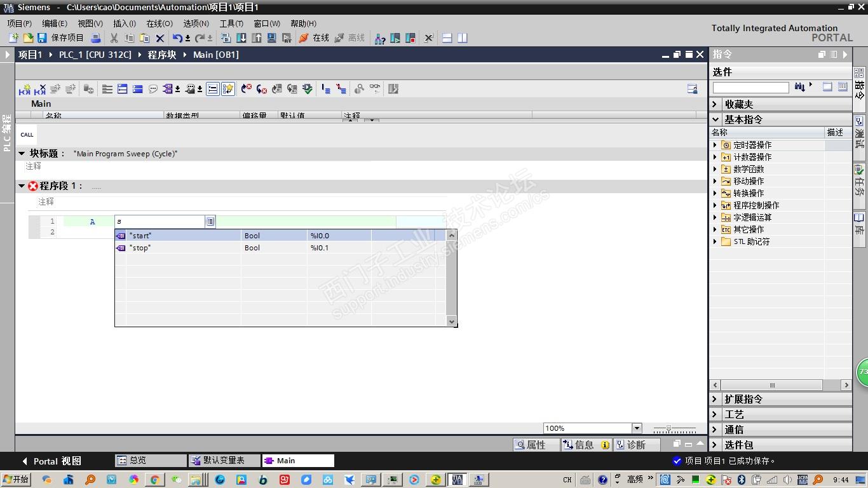Collapse 程序段 1 network
This screenshot has width=868, height=488.
22,186
